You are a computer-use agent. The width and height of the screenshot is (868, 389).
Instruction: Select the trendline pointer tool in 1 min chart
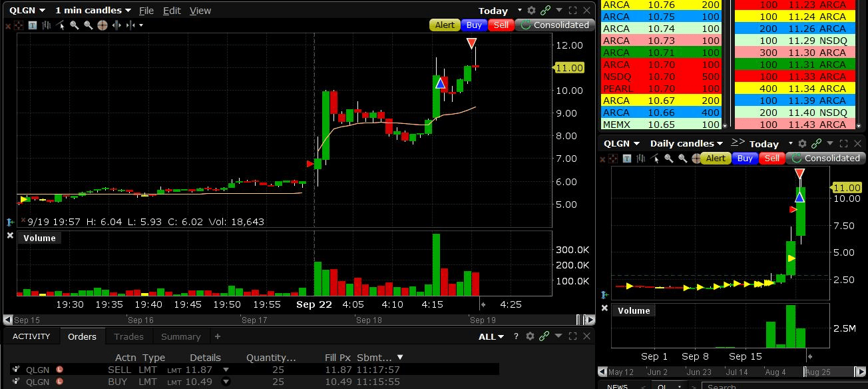click(61, 25)
